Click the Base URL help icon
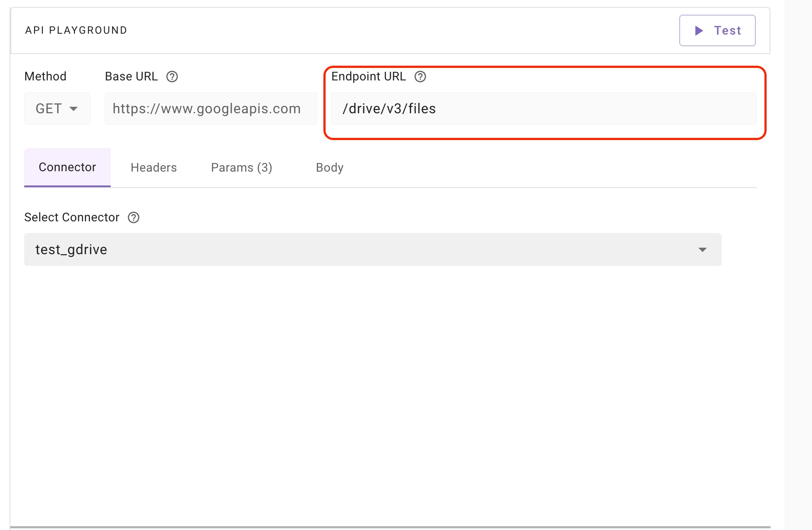This screenshot has height=530, width=812. pos(172,77)
